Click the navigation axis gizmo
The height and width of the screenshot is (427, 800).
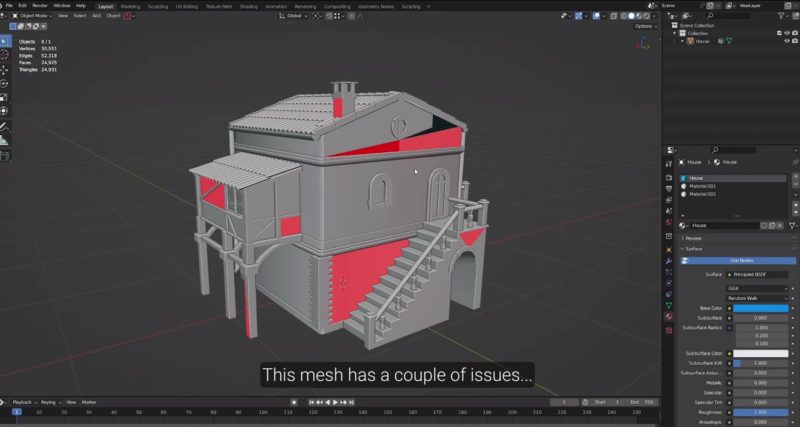pyautogui.click(x=643, y=42)
